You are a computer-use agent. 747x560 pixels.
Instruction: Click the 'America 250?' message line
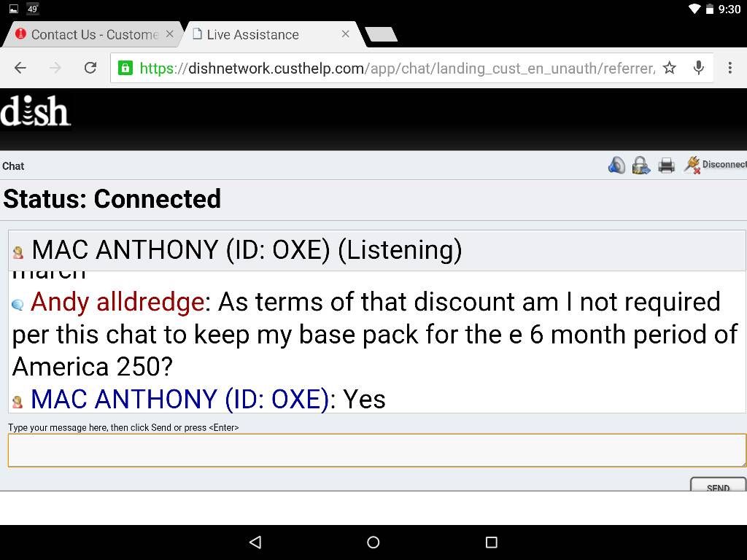pos(93,367)
